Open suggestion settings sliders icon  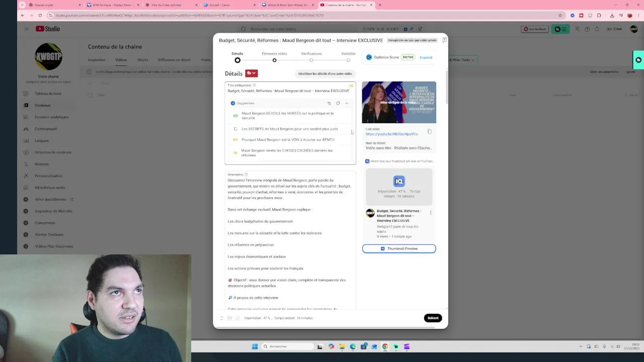(x=329, y=103)
